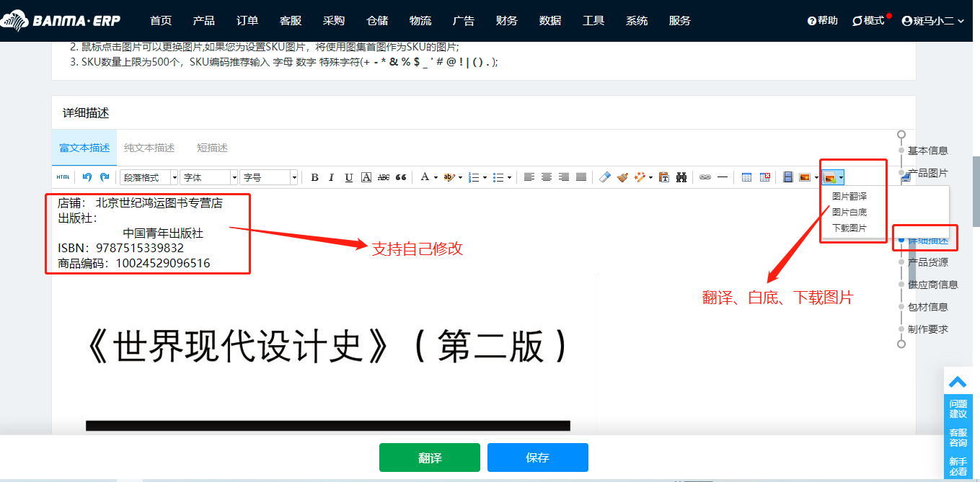Choose 下载图片 from dropdown
The image size is (980, 482).
849,228
